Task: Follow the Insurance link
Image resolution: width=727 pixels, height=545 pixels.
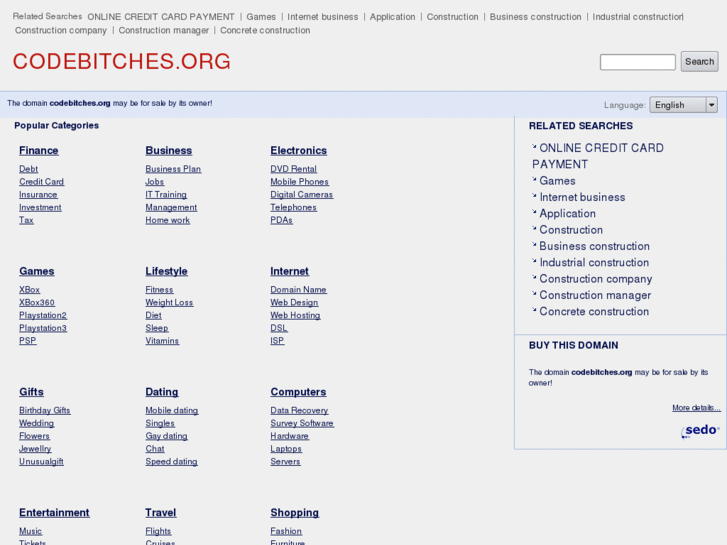Action: click(x=38, y=195)
